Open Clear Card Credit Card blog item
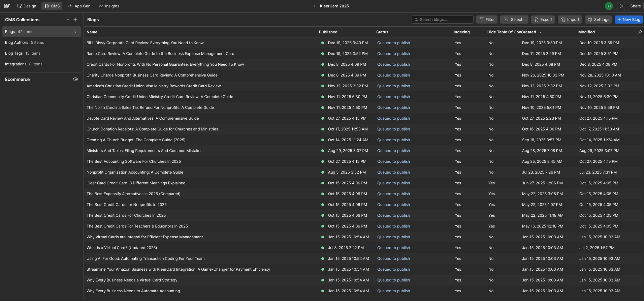 tap(136, 183)
